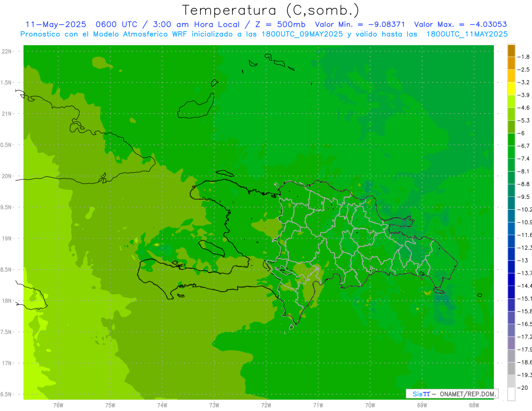Click the '74W' longitude label
This screenshot has width=532, height=411.
162,405
